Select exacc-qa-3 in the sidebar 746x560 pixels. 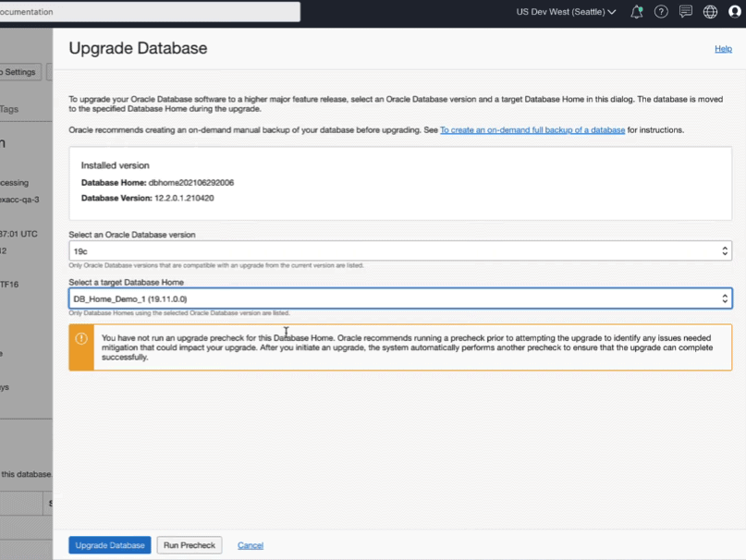(18, 199)
